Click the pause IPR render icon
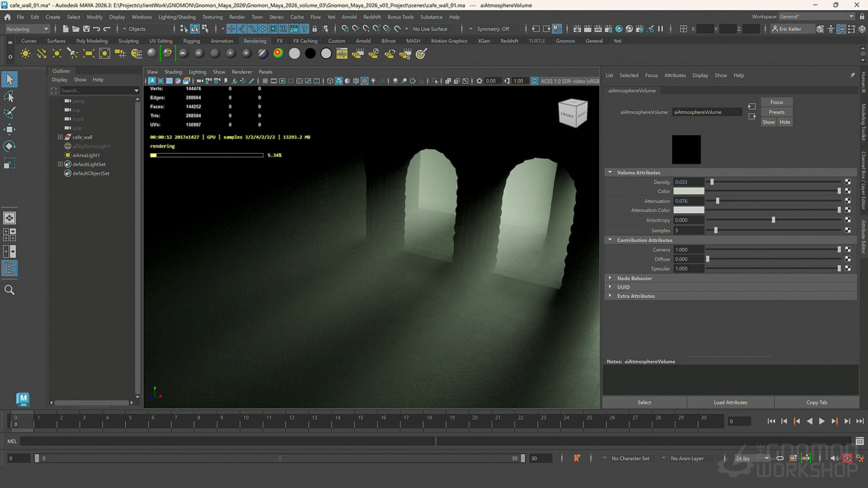Viewport: 868px width, 488px height. 660,28
